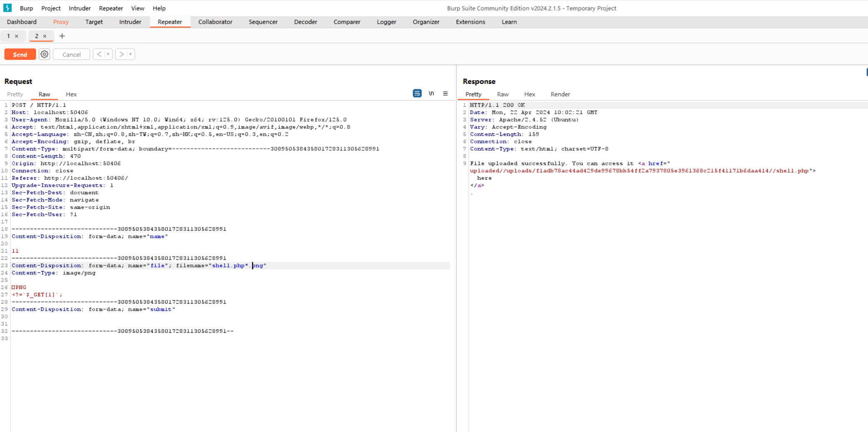Open Repeater send settings gear icon

click(45, 55)
